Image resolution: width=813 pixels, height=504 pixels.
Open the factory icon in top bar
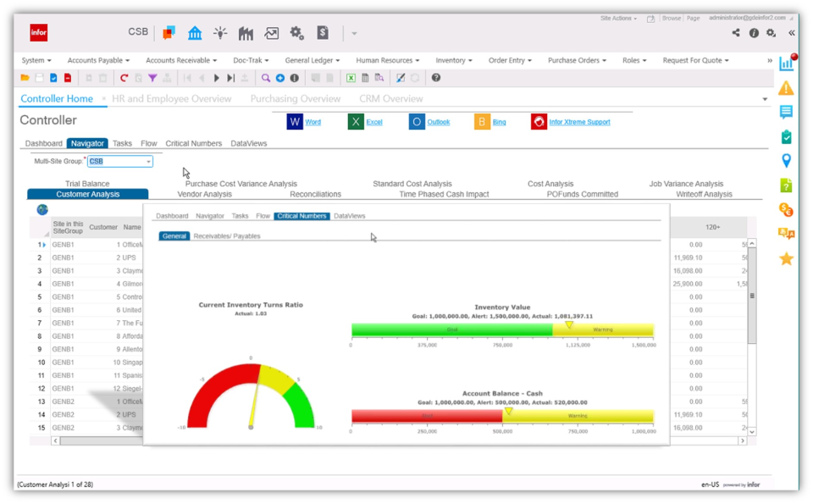[x=246, y=33]
